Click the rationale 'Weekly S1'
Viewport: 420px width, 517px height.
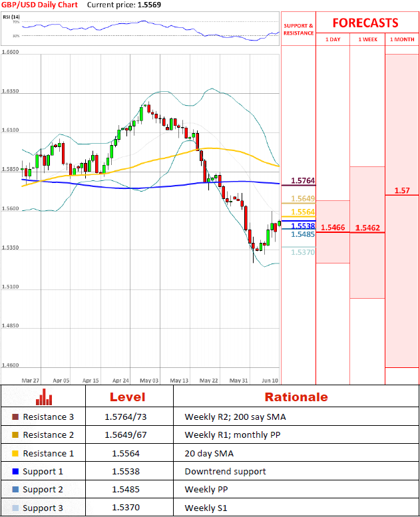click(x=206, y=508)
